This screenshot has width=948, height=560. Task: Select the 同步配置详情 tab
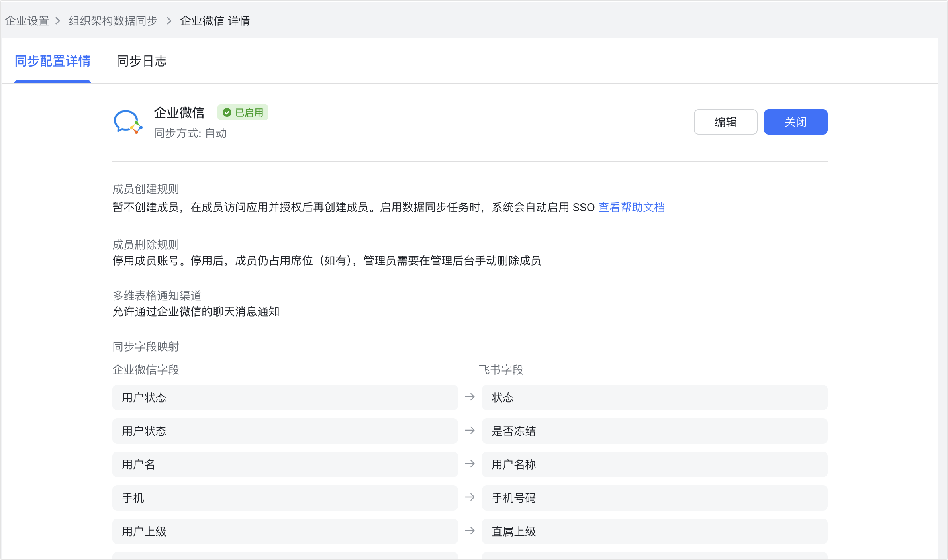pos(53,61)
